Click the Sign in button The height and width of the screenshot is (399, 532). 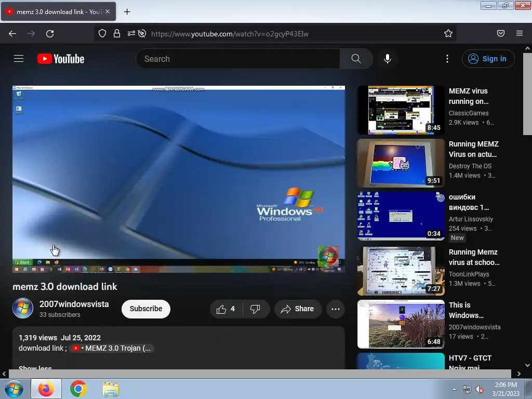pyautogui.click(x=488, y=59)
